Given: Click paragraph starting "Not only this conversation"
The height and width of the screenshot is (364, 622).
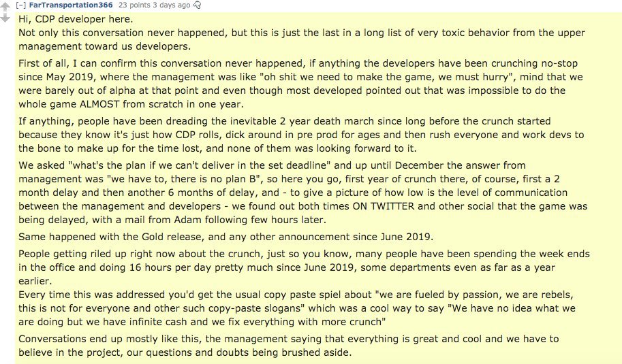Looking at the screenshot, I should click(x=302, y=39).
